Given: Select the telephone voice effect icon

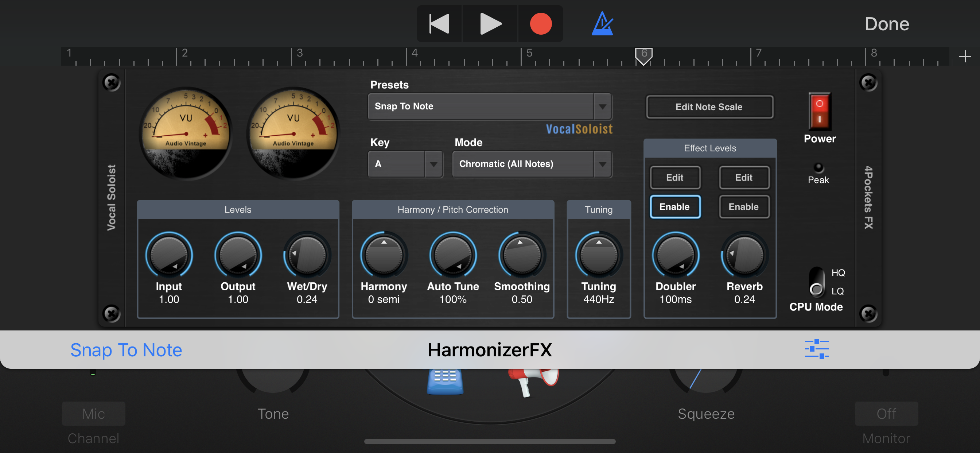Looking at the screenshot, I should click(445, 380).
